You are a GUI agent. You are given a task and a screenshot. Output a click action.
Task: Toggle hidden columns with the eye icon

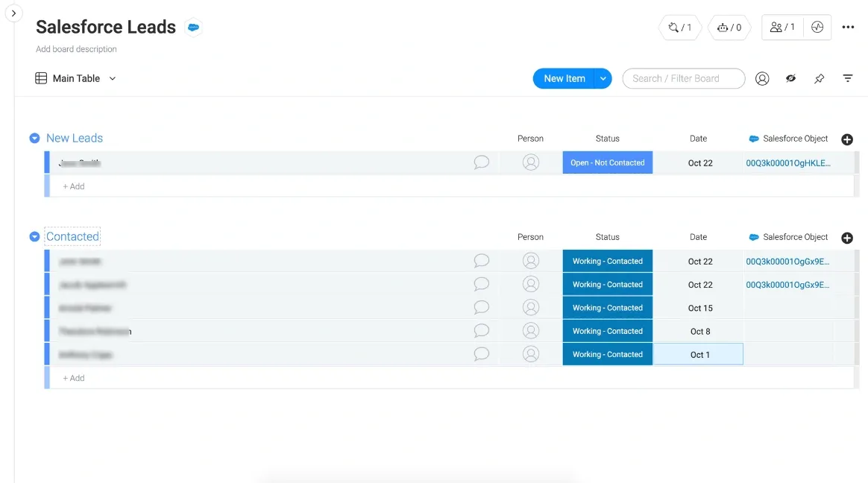790,78
